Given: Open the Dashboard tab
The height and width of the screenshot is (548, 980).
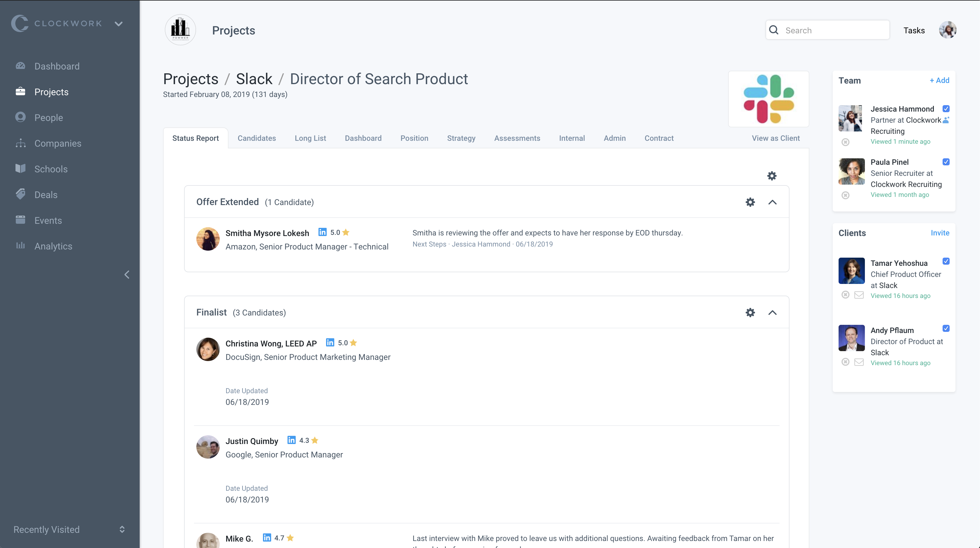Looking at the screenshot, I should click(363, 138).
